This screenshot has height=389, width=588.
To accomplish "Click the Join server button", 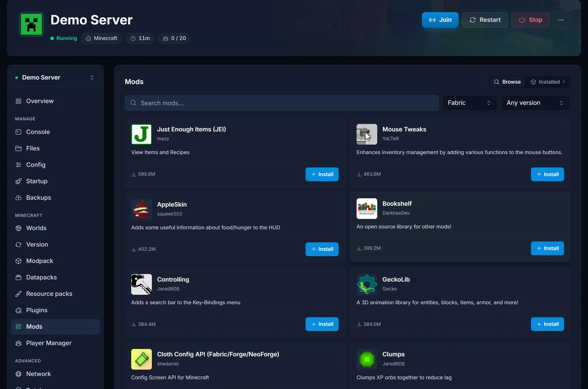I will tap(440, 20).
